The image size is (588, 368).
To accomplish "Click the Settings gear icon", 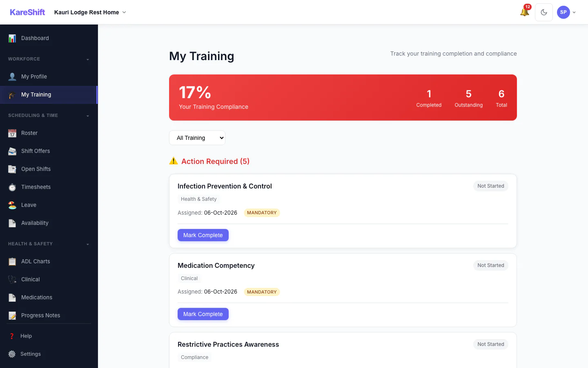I will click(x=12, y=354).
